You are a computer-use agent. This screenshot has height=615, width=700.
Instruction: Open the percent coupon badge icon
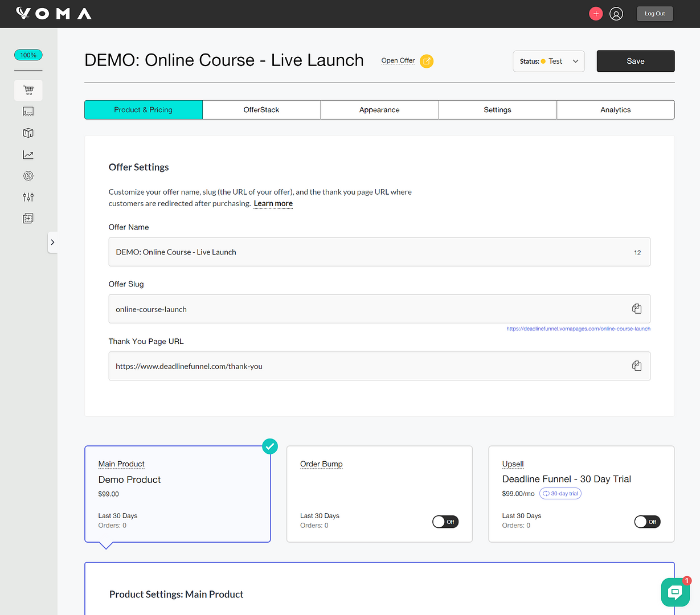(28, 176)
